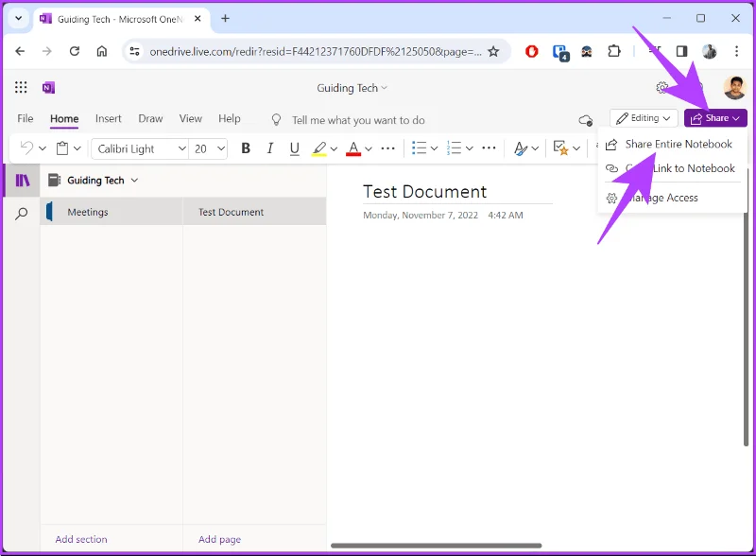Bookmark this page with star icon
Viewport: 756px width, 556px height.
[x=493, y=52]
